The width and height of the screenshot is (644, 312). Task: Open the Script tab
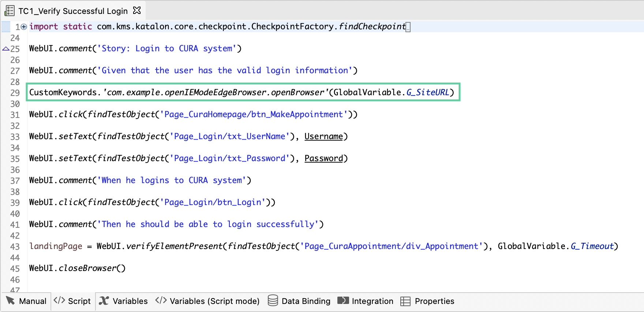pyautogui.click(x=72, y=301)
